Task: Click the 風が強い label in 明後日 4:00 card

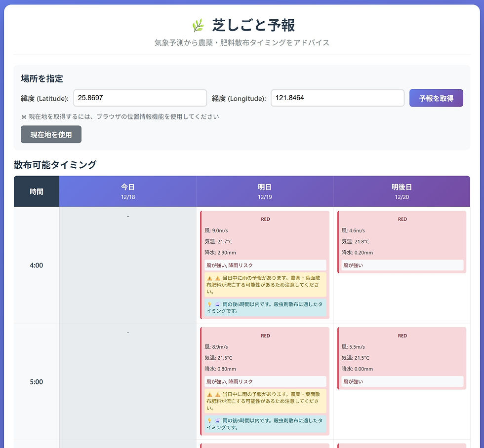Action: click(402, 265)
